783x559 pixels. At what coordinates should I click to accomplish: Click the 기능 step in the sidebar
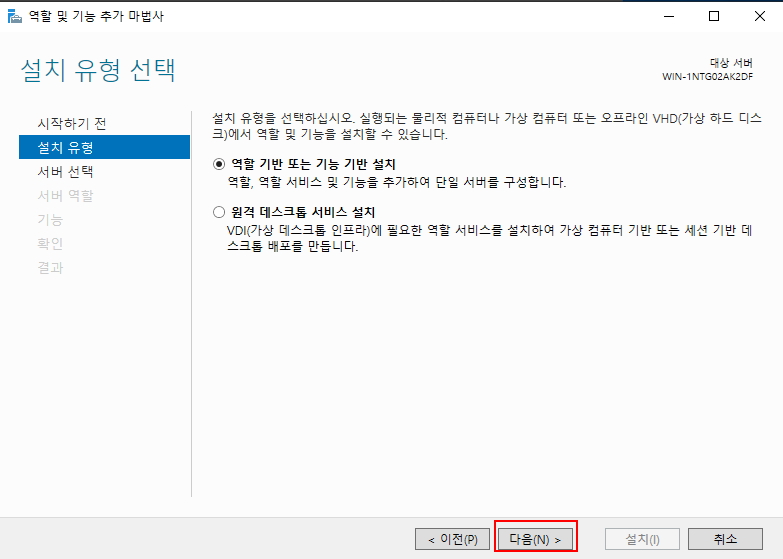(50, 219)
